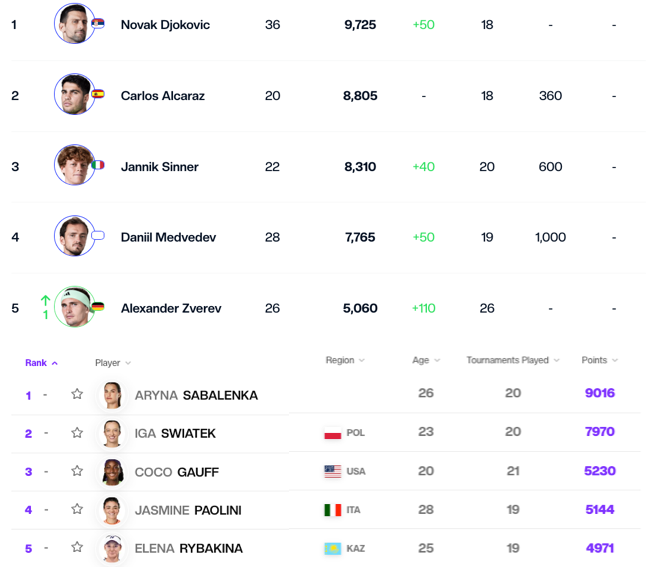The height and width of the screenshot is (568, 656).
Task: Open the Aryna Sabalenka profile link
Action: [x=196, y=395]
